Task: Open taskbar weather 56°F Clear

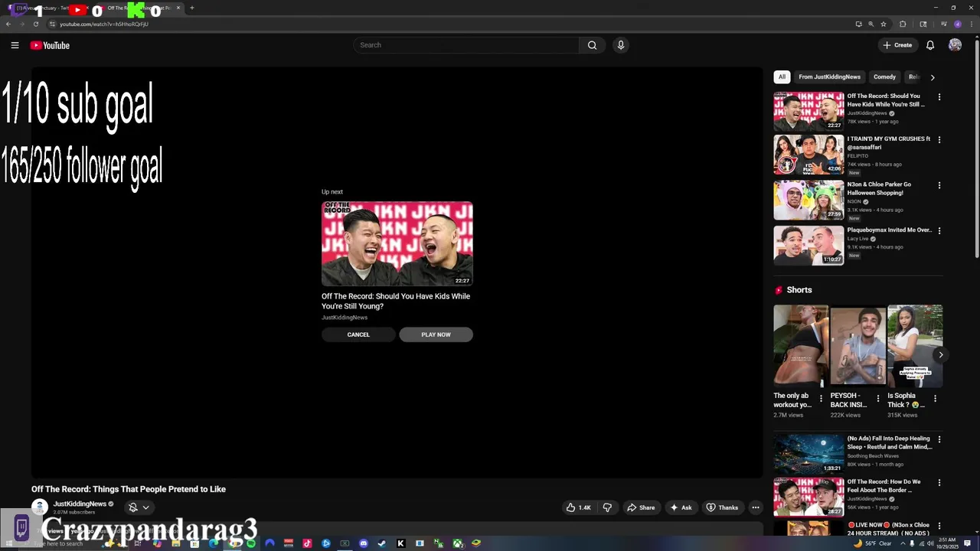Action: (873, 543)
